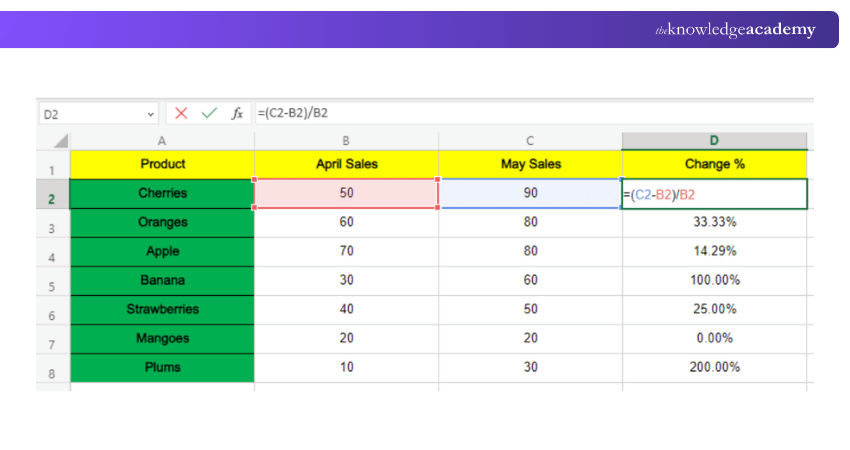Select row 2 header

coord(52,194)
